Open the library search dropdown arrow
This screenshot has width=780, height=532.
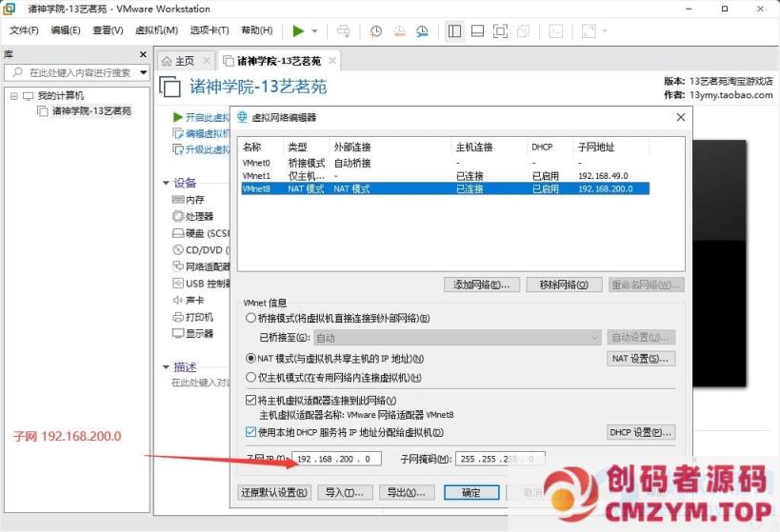coord(143,72)
